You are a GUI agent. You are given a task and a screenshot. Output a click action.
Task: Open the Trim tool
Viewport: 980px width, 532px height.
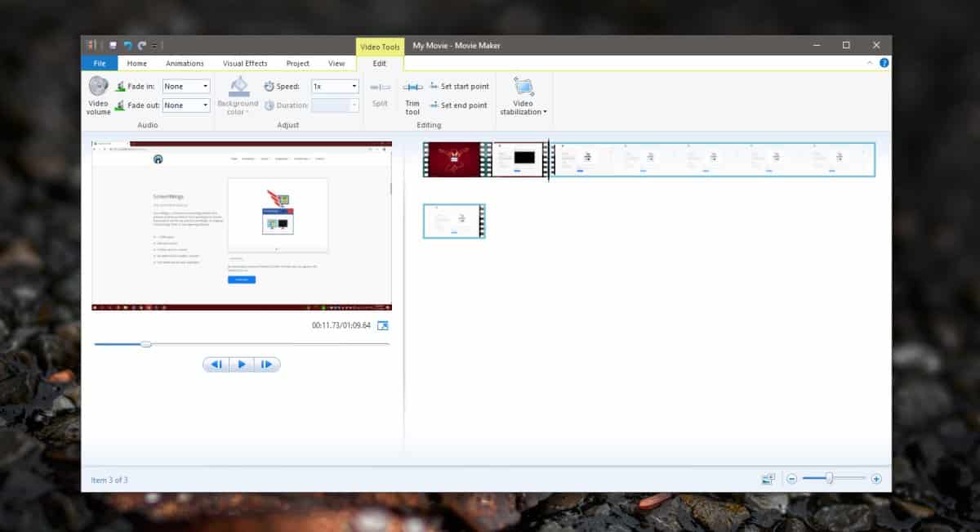pos(412,96)
